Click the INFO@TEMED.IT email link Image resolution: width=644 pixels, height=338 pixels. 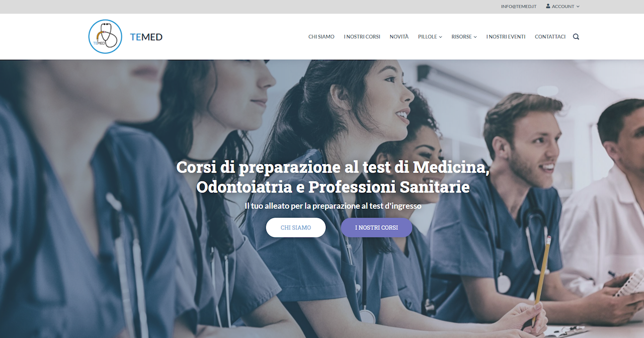[519, 7]
